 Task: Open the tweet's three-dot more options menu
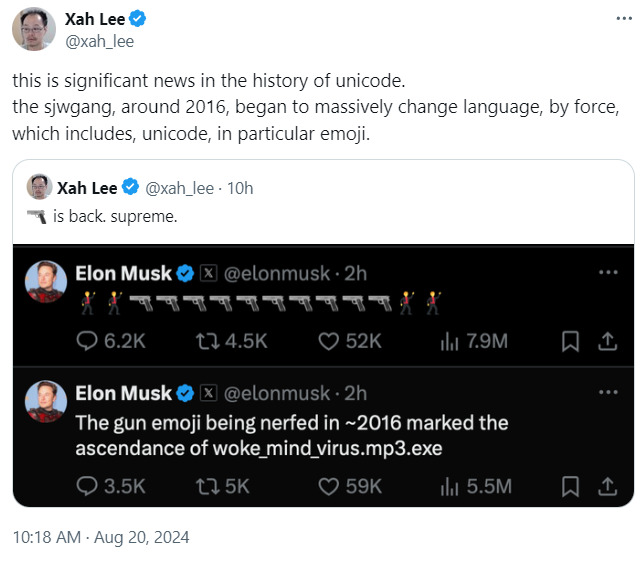(x=624, y=18)
